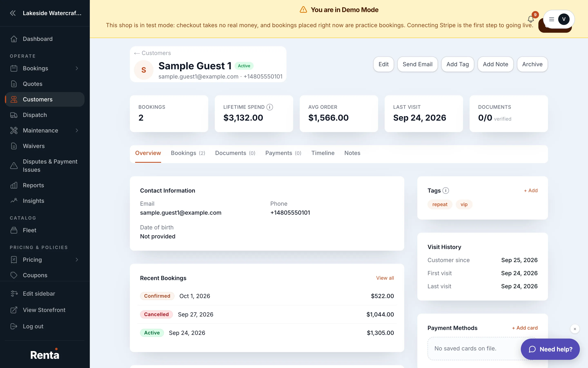This screenshot has width=588, height=368.
Task: Open the Confirmed Oct 1, 2026 booking row
Action: 267,296
